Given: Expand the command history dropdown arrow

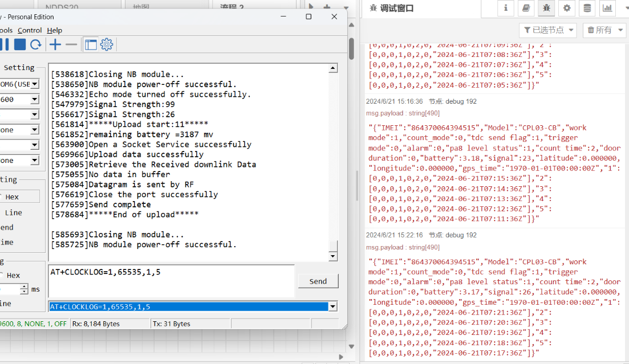Looking at the screenshot, I should (332, 306).
